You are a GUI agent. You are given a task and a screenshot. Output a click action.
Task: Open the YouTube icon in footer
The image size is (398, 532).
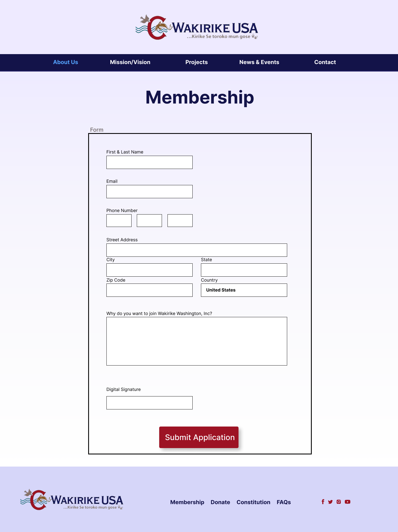pos(348,502)
